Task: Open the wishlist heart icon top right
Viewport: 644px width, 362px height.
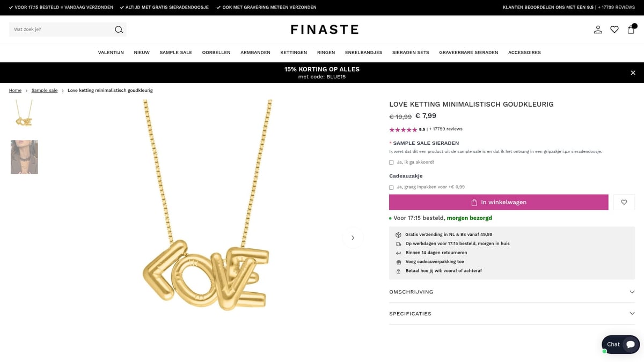Action: (x=614, y=29)
